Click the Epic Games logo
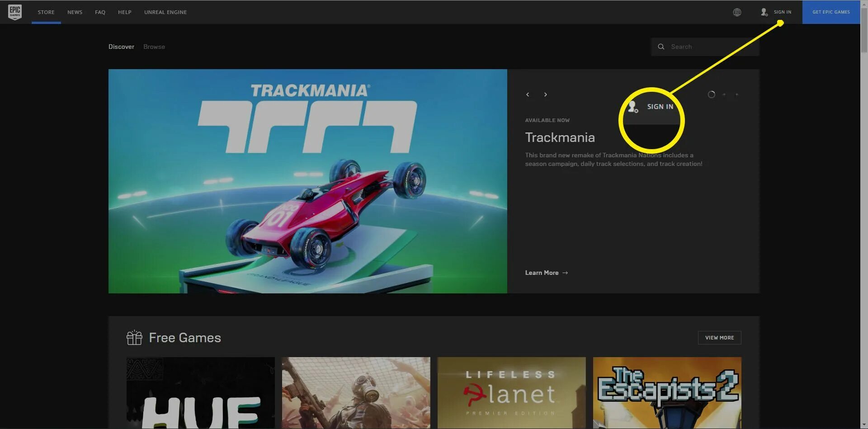The image size is (868, 429). (15, 12)
